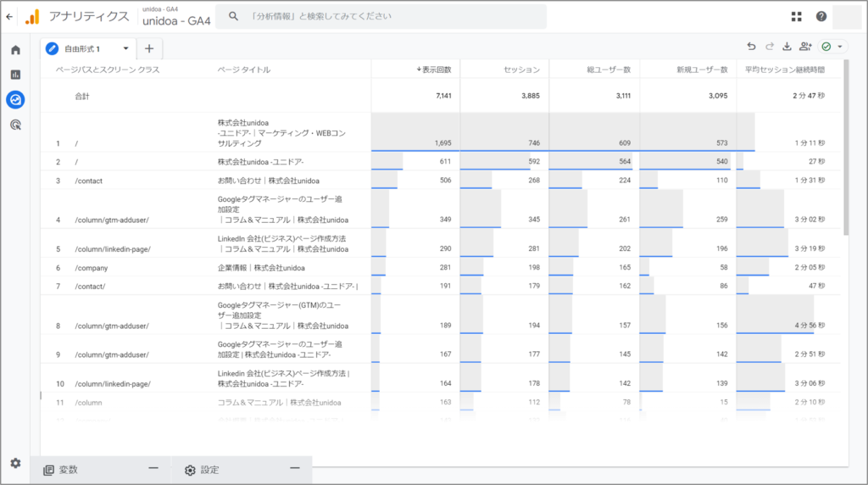Open the Reports bar chart icon
The height and width of the screenshot is (485, 868).
coord(15,75)
